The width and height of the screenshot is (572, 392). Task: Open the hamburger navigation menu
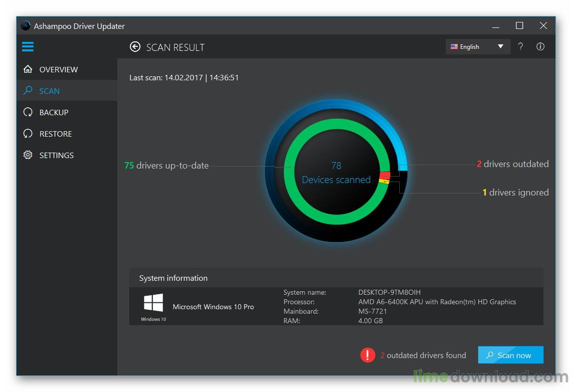[x=27, y=46]
